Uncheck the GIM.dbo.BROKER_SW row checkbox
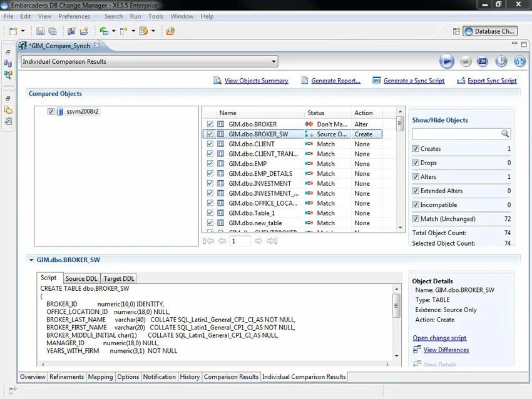Viewport: 532px width, 399px height. (x=210, y=134)
